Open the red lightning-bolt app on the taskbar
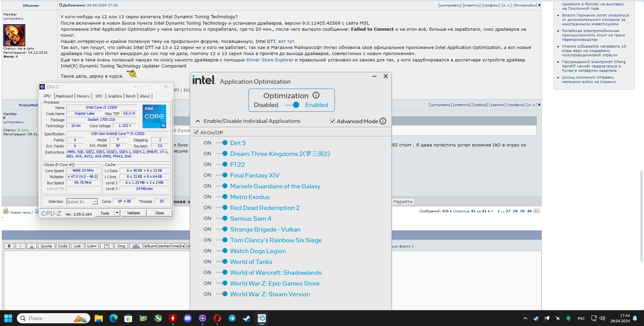The width and height of the screenshot is (644, 326). pos(173,318)
